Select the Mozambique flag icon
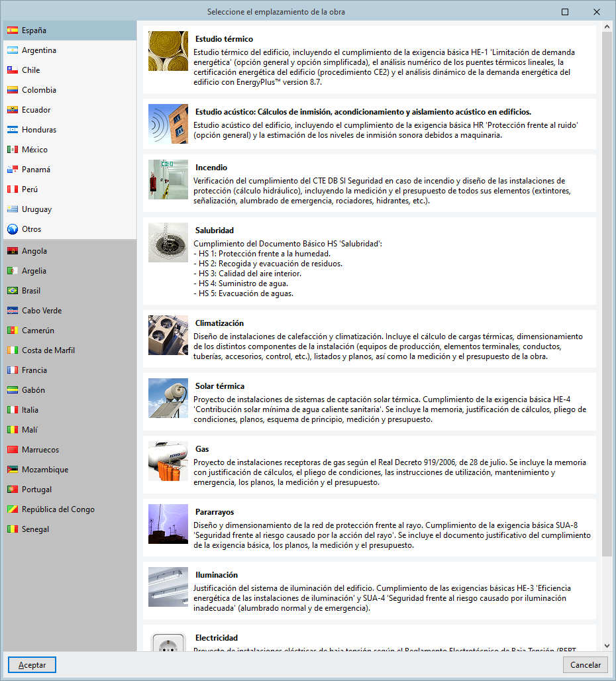 (13, 470)
